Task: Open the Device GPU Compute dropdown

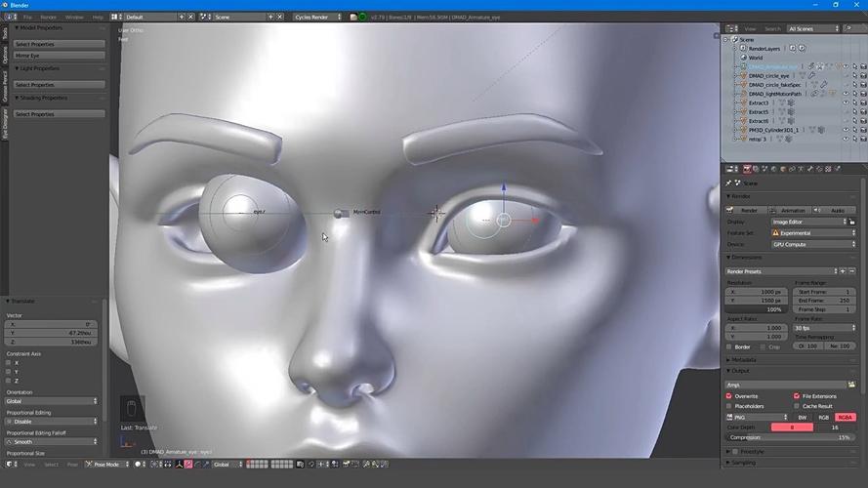Action: tap(813, 244)
